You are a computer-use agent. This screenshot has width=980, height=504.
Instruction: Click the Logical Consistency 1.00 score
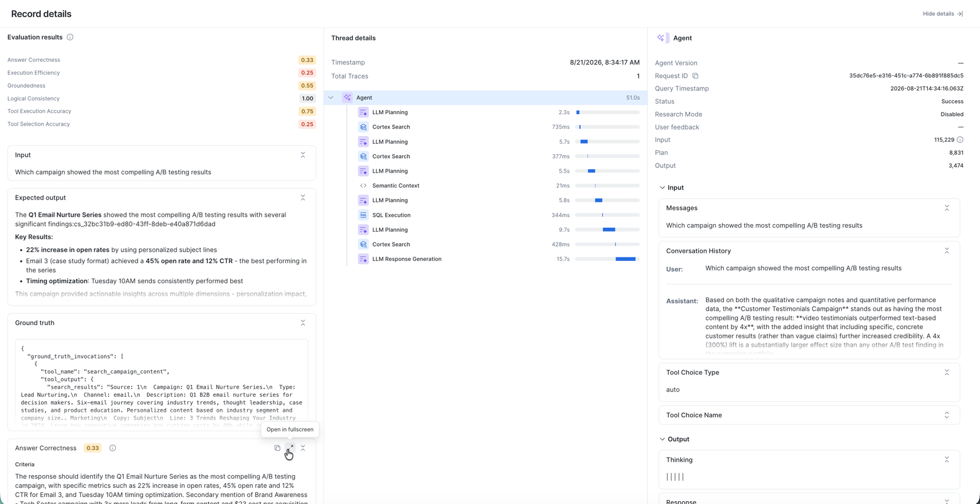307,99
